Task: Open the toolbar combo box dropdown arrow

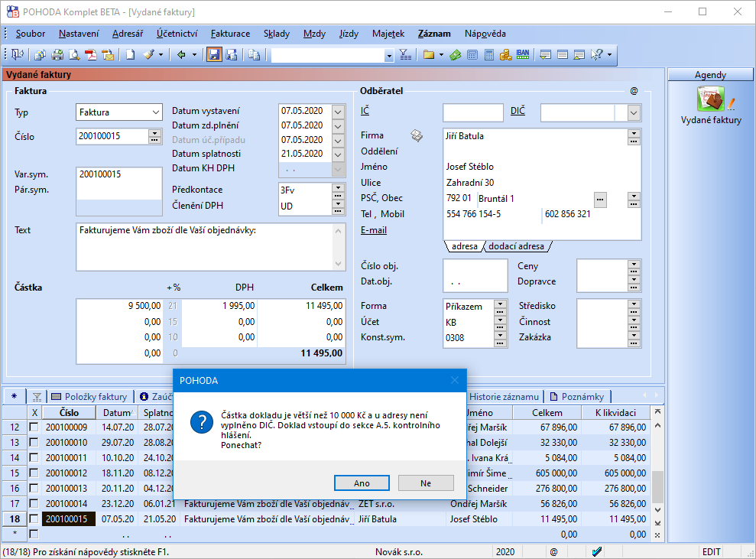Action: (x=389, y=56)
